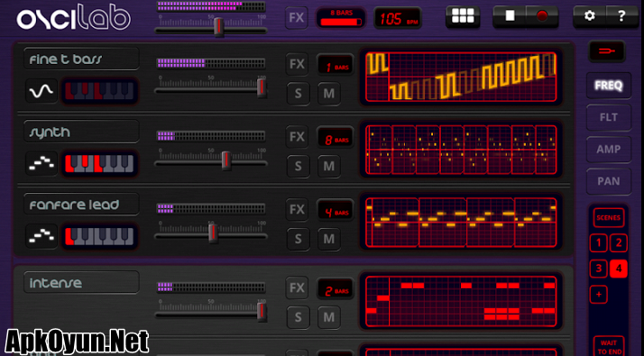Change synth 8 BARS length
Image resolution: width=644 pixels, height=356 pixels.
(x=336, y=138)
